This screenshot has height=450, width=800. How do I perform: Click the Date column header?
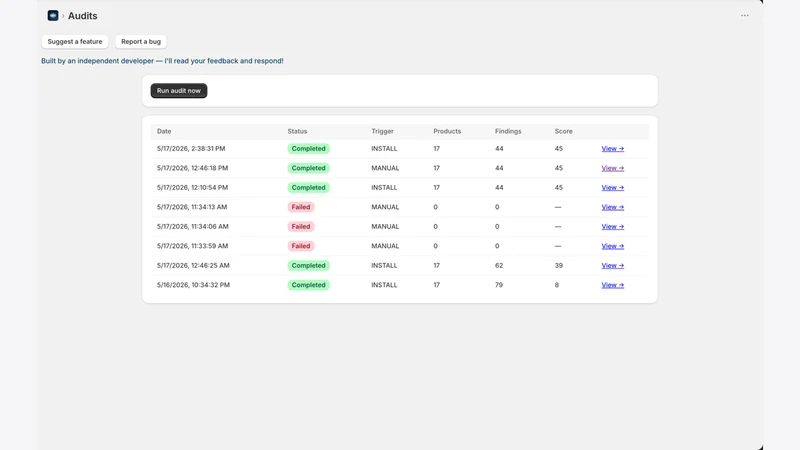[164, 131]
